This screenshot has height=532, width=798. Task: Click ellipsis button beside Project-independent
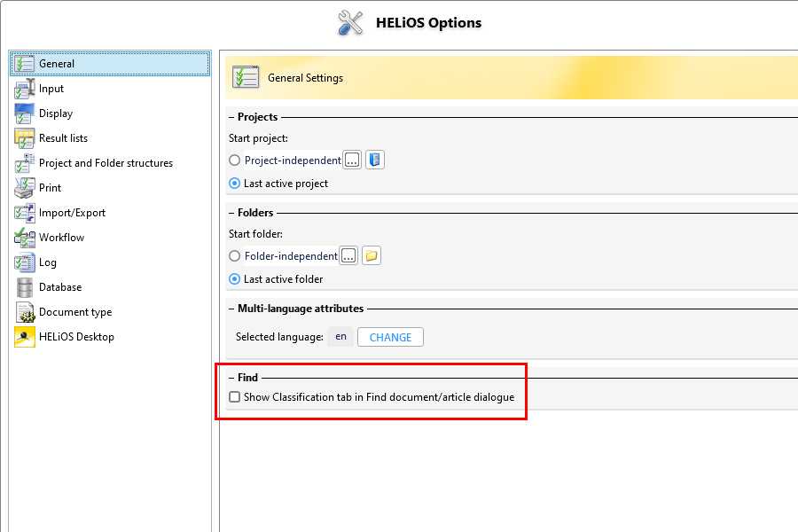point(352,160)
